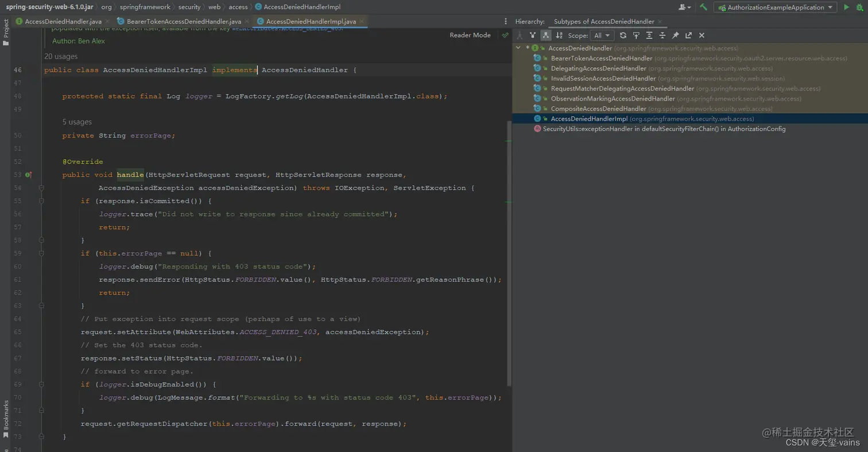Open the Scope All dropdown
Viewport: 868px width, 452px height.
603,35
